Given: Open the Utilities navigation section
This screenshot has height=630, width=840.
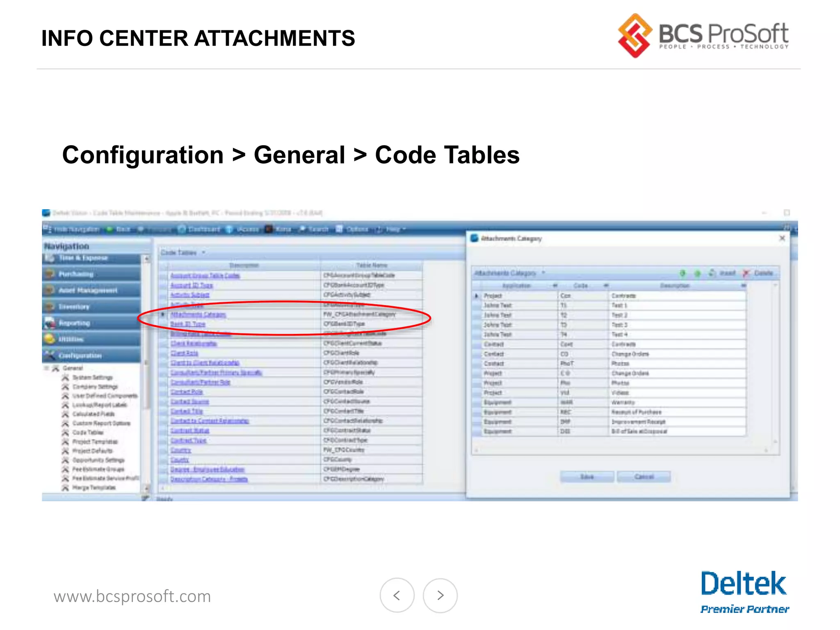Looking at the screenshot, I should [x=91, y=339].
